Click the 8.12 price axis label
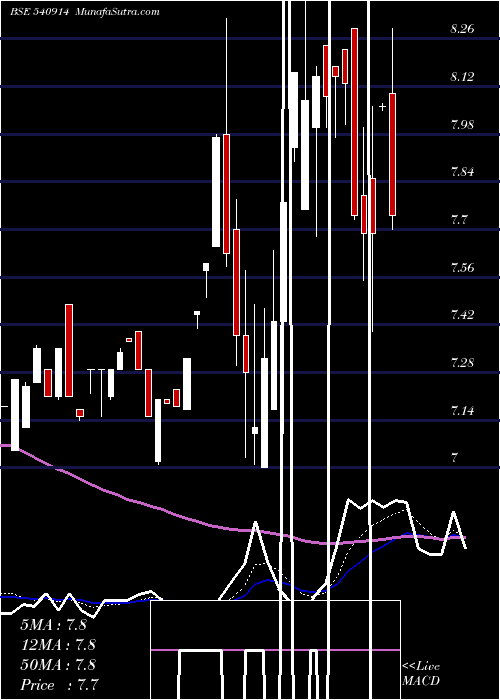Screen dimensions: 500x700 [462, 77]
